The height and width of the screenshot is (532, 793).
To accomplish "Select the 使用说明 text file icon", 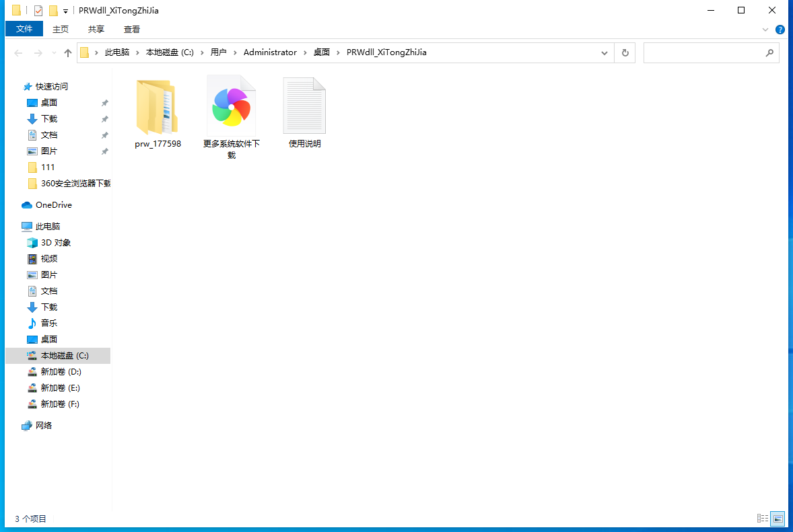I will coord(304,105).
